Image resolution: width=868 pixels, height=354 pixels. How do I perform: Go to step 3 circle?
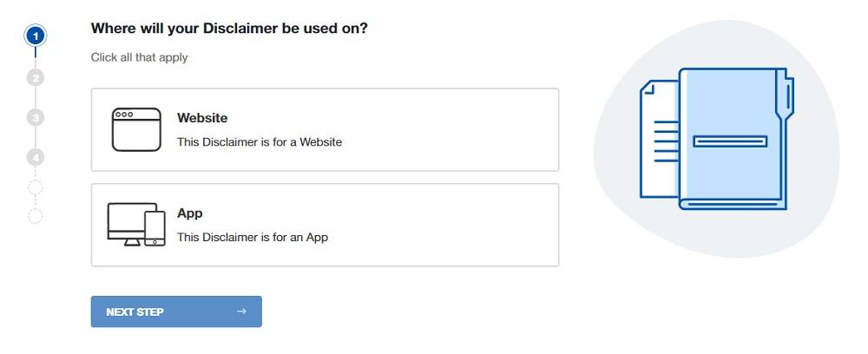tap(36, 117)
